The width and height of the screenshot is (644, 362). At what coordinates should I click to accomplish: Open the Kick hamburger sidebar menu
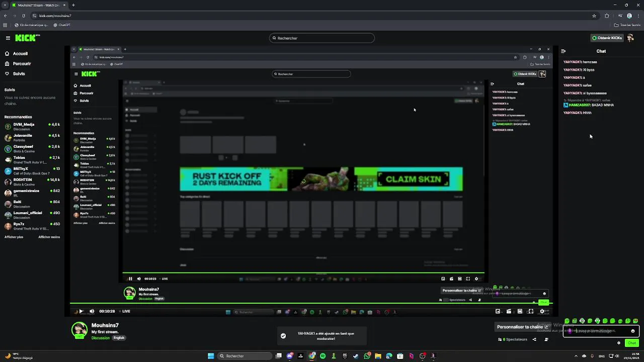point(8,38)
